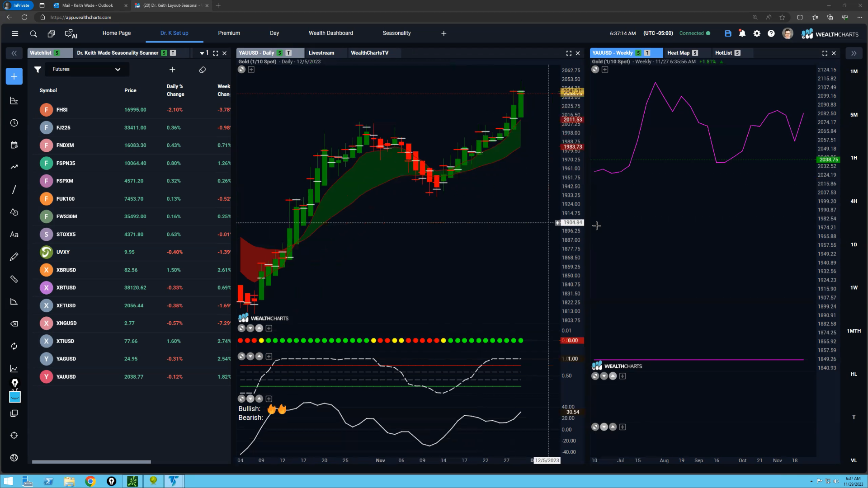Viewport: 868px width, 488px height.
Task: Open the clock history icon in sidebar
Action: point(14,123)
